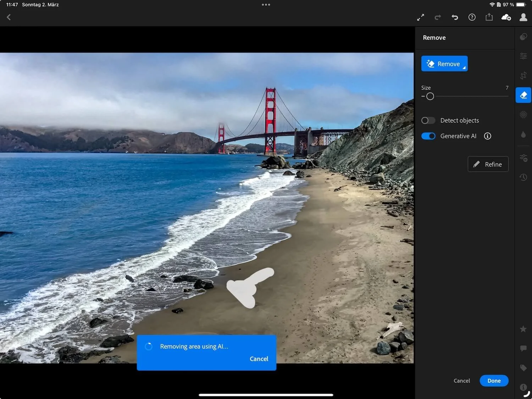Enable Detect objects

point(428,120)
